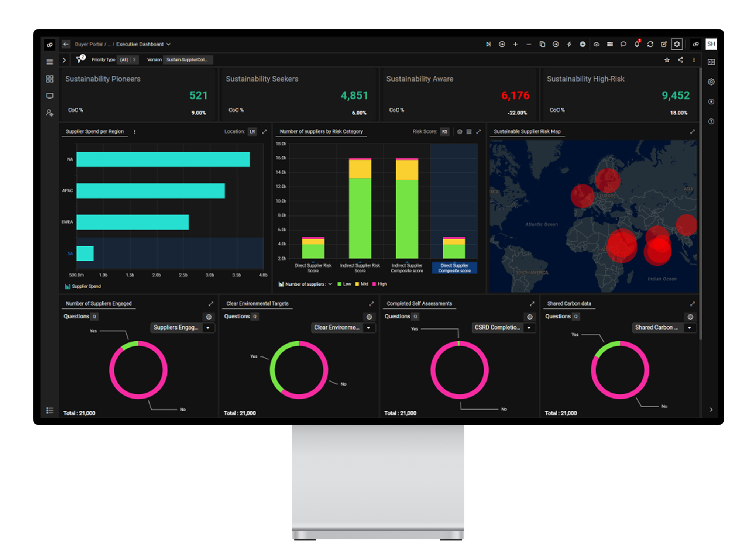
Task: Open the hamburger menu in left sidebar
Action: (49, 62)
